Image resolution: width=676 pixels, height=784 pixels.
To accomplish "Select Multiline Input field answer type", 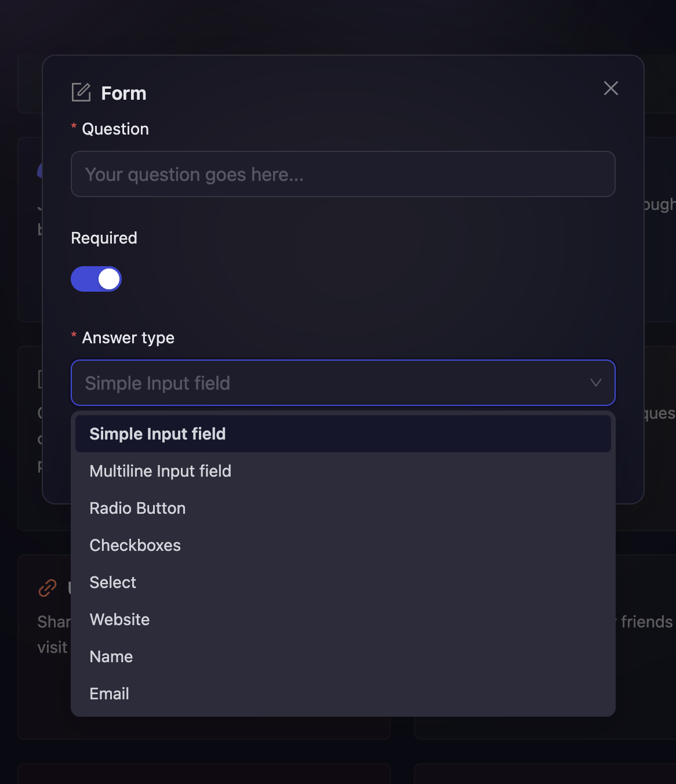I will pyautogui.click(x=161, y=471).
